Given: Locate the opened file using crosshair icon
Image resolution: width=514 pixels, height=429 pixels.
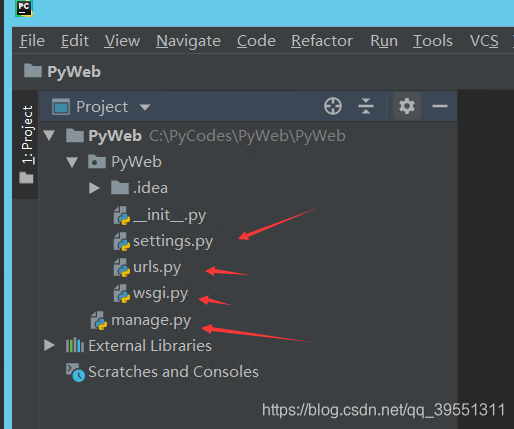Looking at the screenshot, I should (333, 106).
